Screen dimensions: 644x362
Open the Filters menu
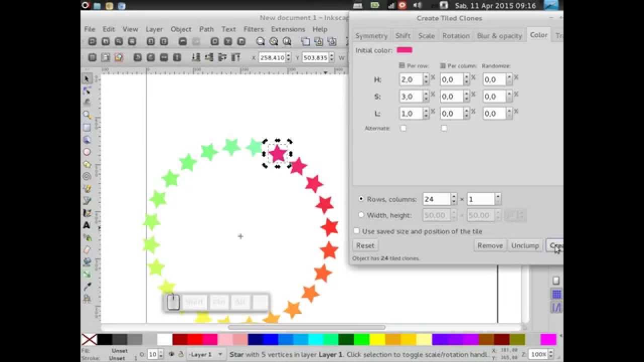click(253, 29)
